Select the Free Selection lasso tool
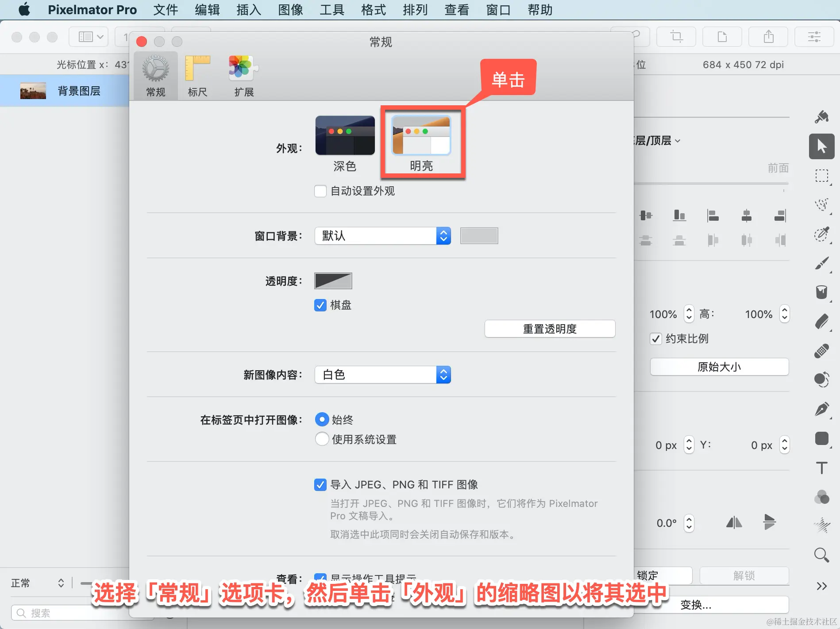 pyautogui.click(x=821, y=205)
